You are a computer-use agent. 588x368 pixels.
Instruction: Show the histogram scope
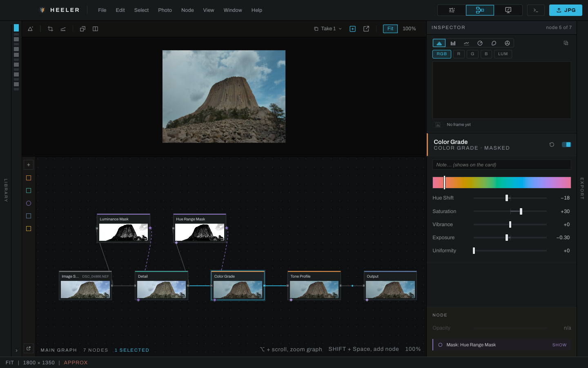[439, 43]
